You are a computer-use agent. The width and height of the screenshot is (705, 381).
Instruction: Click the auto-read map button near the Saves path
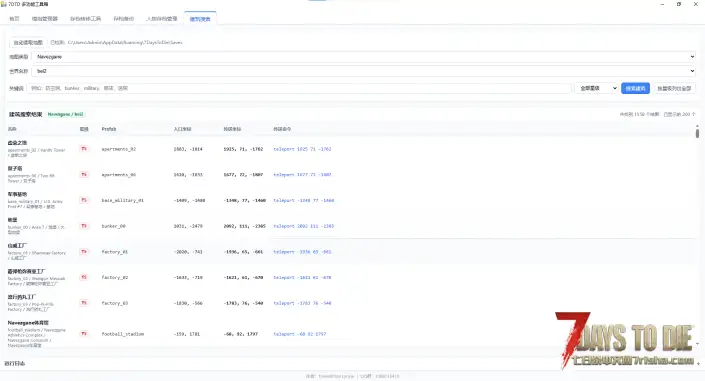[28, 42]
